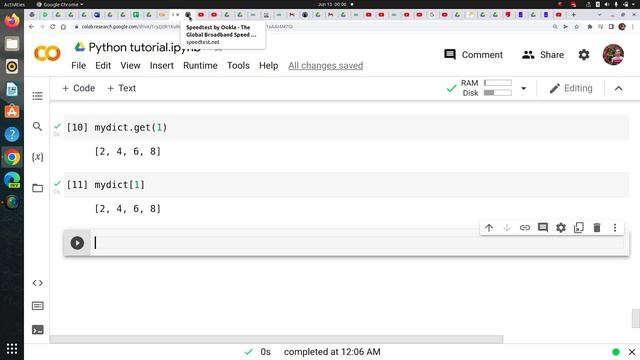Click the output [2, 4, 6, 8] of cell 10
This screenshot has width=640, height=360.
[127, 151]
